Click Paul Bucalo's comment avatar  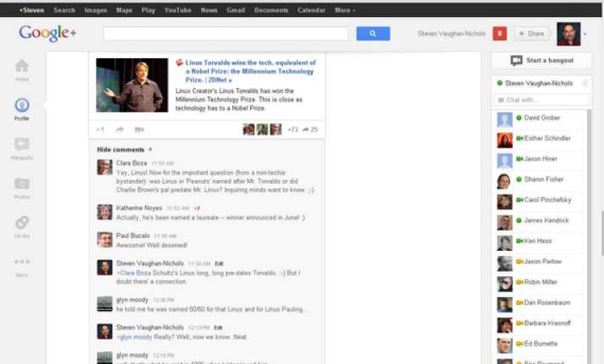pos(105,240)
